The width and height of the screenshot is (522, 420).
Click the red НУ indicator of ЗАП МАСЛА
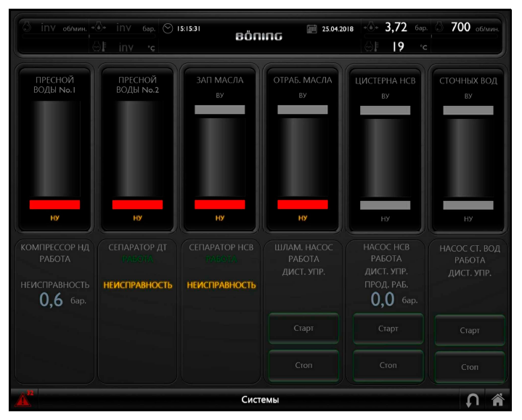pos(220,205)
